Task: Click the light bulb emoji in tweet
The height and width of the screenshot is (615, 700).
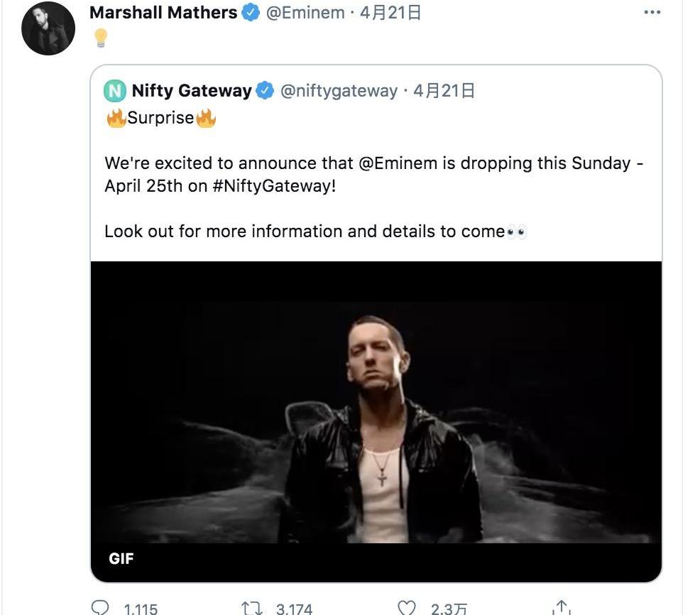Action: point(101,38)
